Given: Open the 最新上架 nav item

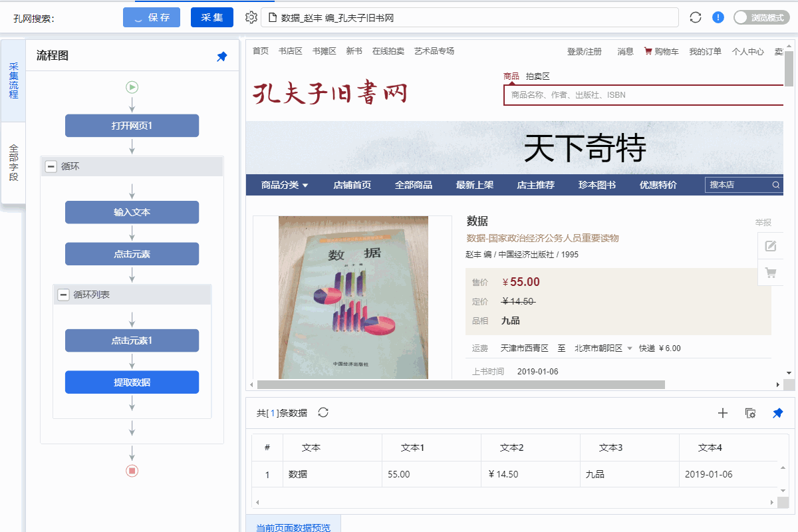Looking at the screenshot, I should pos(475,185).
